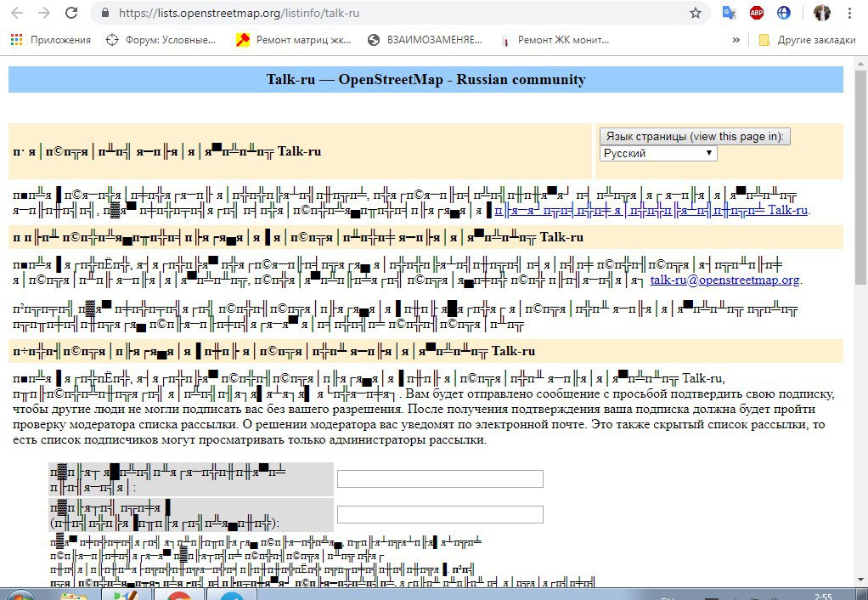The height and width of the screenshot is (600, 868).
Task: Click the 'Язык страницы (view this page in)' button
Action: tap(695, 136)
